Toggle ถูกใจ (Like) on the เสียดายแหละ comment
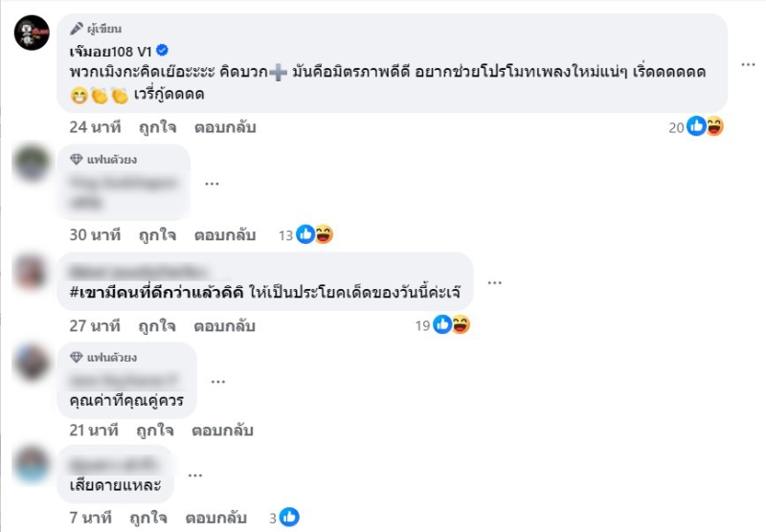 (147, 518)
